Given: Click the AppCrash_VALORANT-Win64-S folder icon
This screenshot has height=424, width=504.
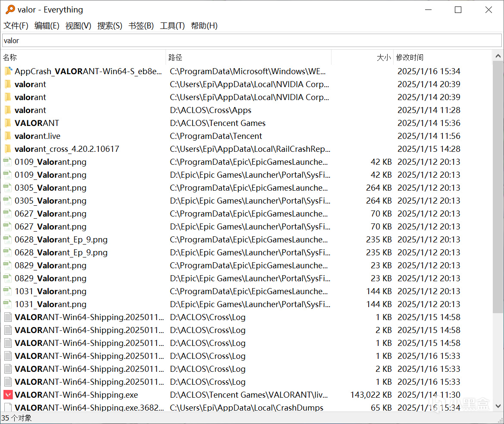Looking at the screenshot, I should click(x=8, y=71).
